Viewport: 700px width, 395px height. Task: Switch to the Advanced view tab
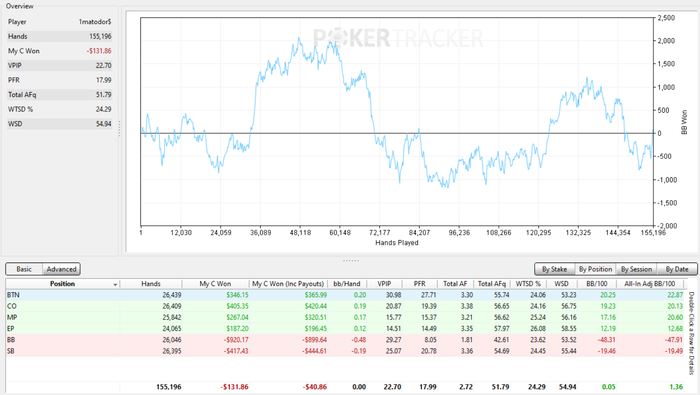pos(62,269)
